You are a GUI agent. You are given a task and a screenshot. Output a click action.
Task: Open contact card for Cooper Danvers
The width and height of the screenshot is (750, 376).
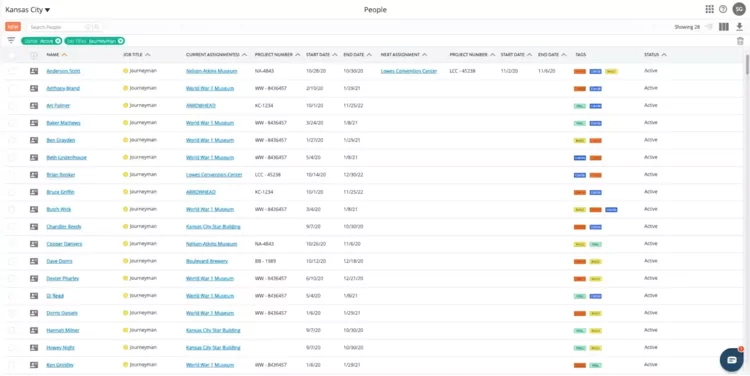tap(34, 244)
